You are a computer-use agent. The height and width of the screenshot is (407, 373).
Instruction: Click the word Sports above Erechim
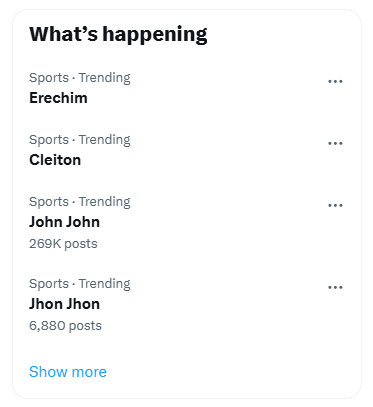tap(49, 78)
